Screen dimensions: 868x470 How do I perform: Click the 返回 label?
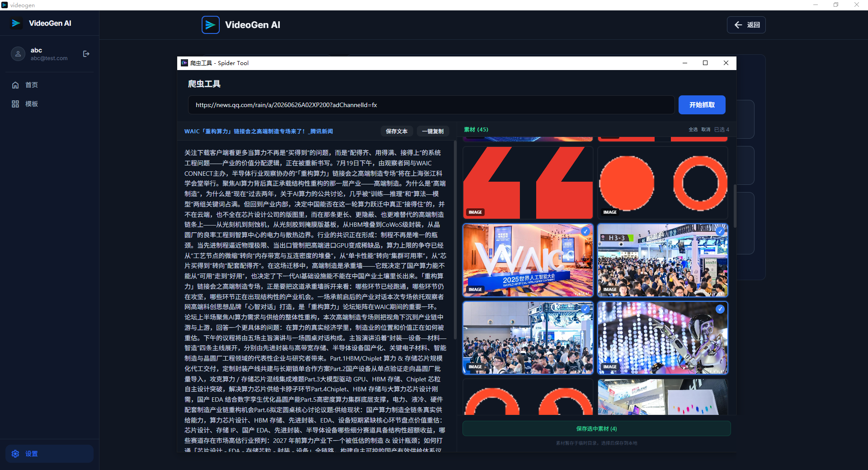pyautogui.click(x=754, y=25)
